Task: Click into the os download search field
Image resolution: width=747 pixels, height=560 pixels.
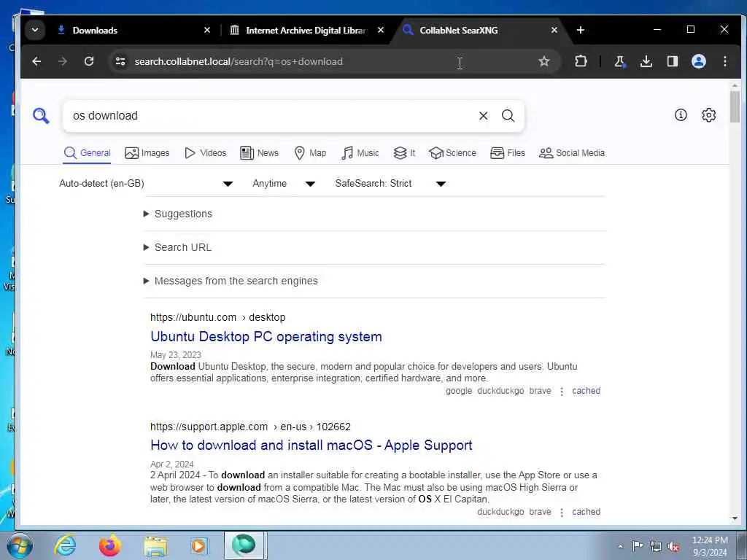Action: [x=271, y=116]
